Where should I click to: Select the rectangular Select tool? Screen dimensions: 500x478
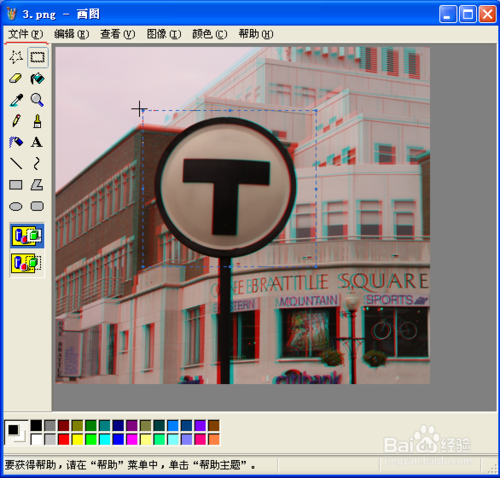coord(37,57)
